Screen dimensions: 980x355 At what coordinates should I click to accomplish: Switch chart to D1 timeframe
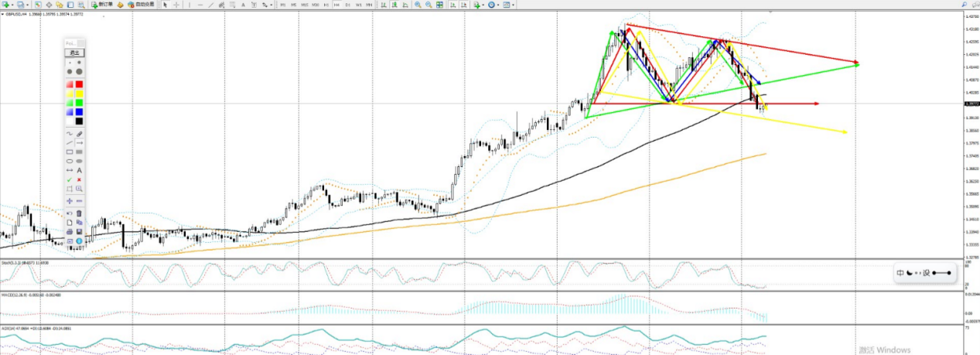348,5
